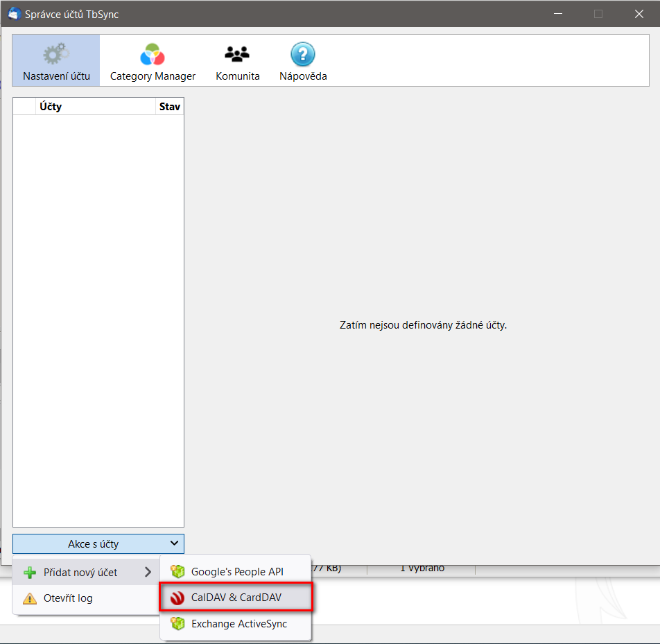The width and height of the screenshot is (660, 644).
Task: Click the Komunita tab label
Action: click(237, 76)
